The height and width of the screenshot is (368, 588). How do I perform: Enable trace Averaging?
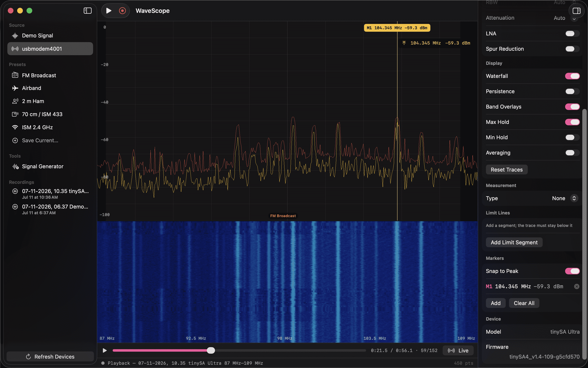click(x=572, y=153)
